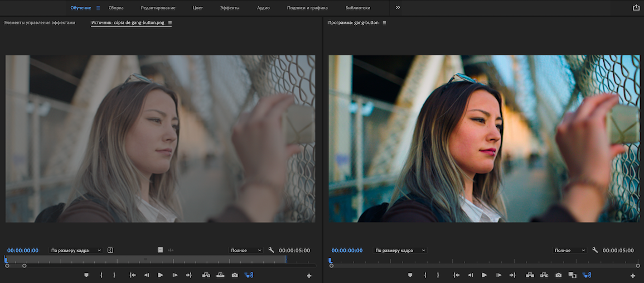Toggle the gang button in Program monitor

click(587, 275)
